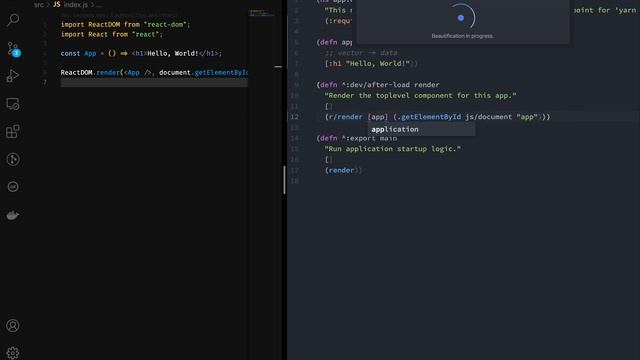Viewport: 640px width, 360px height.
Task: Click the small round icon above Docker
Action: click(x=13, y=187)
